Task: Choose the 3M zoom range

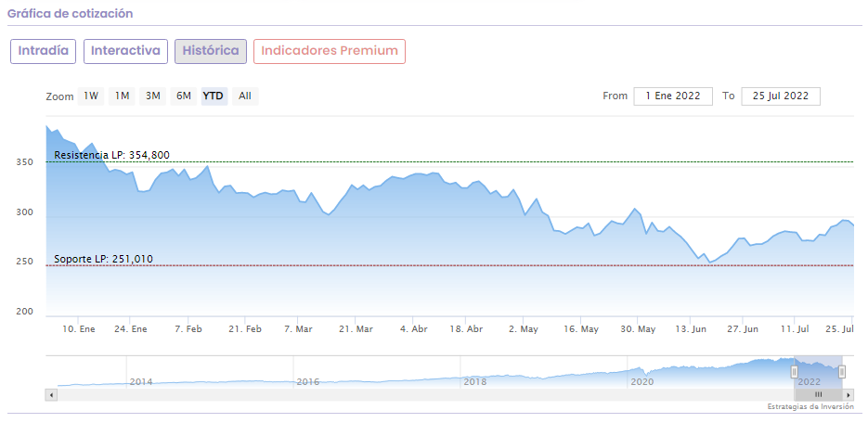Action: tap(153, 96)
